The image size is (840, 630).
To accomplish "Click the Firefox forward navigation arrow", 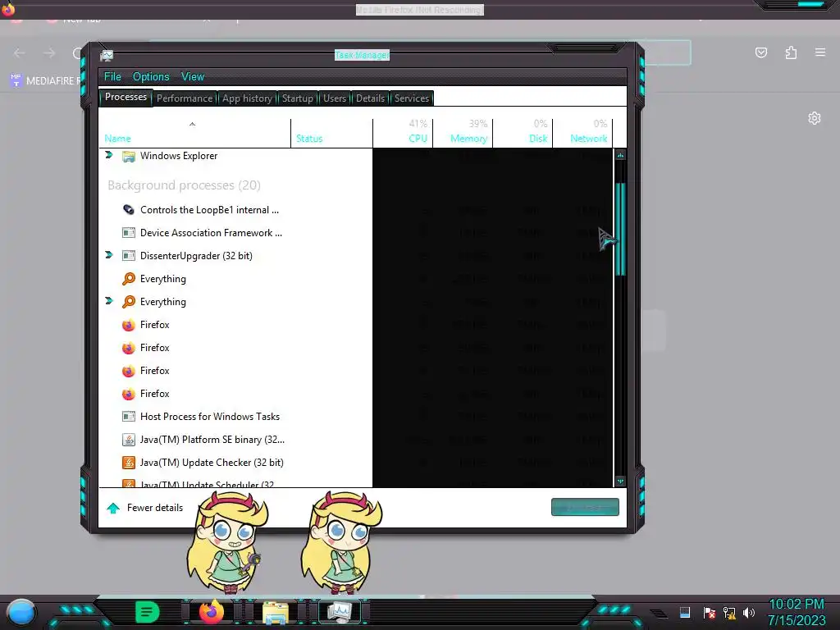I will click(49, 53).
